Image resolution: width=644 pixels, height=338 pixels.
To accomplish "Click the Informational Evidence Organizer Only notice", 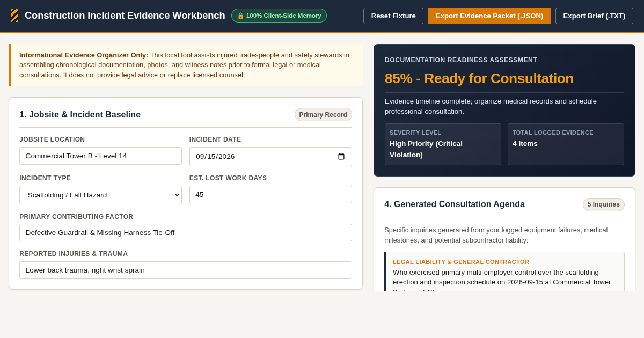I will (x=186, y=65).
